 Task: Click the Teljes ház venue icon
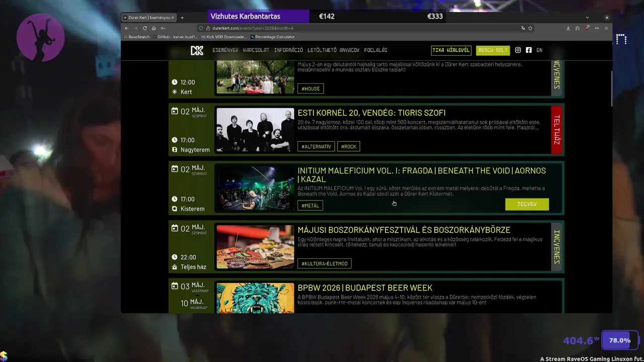click(175, 267)
